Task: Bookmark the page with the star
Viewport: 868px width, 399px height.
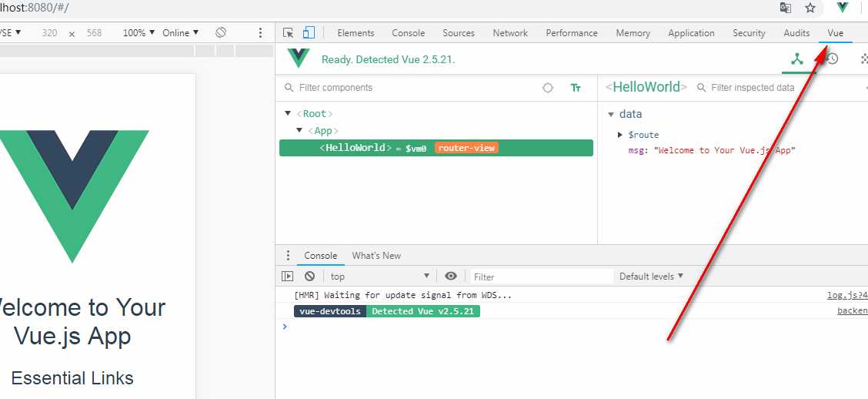Action: [810, 8]
